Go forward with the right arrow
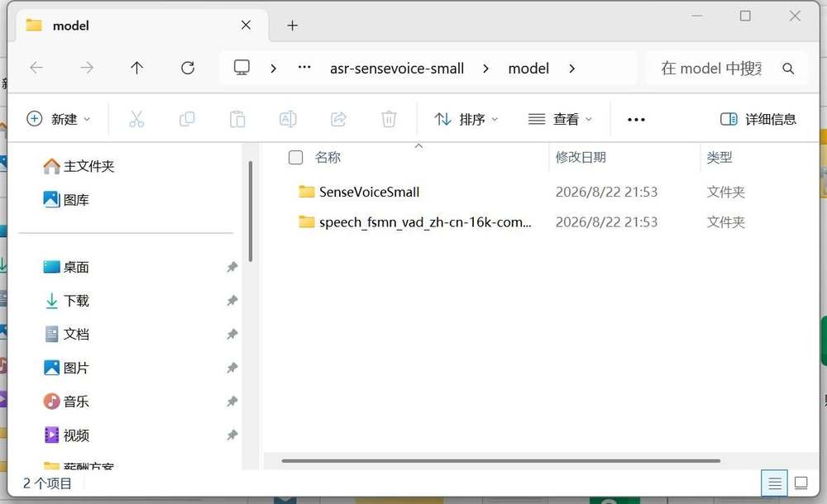This screenshot has height=504, width=827. click(x=87, y=68)
